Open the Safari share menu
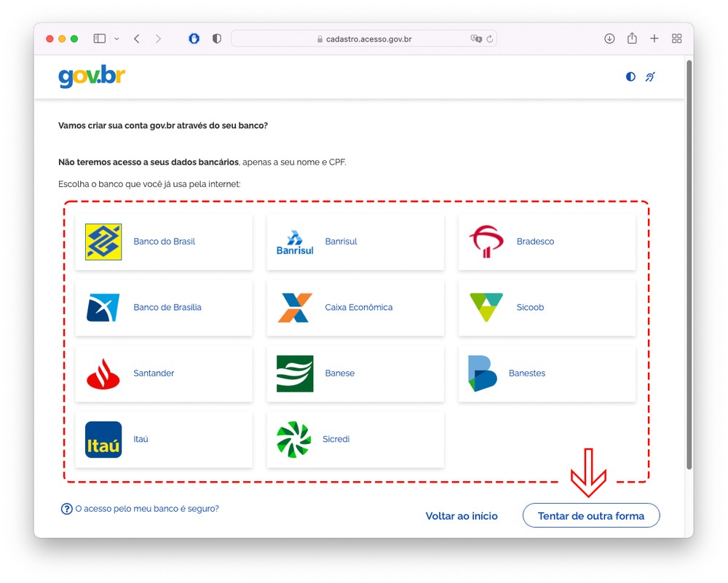Image resolution: width=728 pixels, height=583 pixels. (x=632, y=39)
